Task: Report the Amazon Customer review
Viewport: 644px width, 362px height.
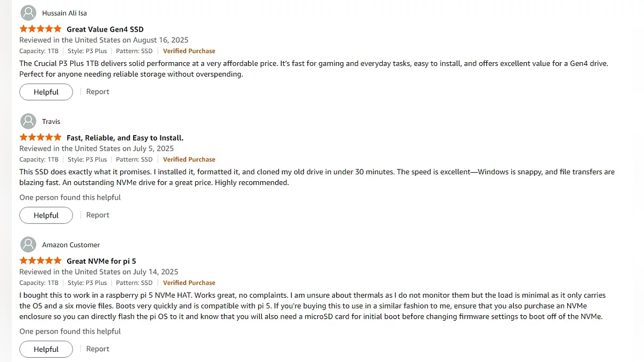Action: pos(98,349)
